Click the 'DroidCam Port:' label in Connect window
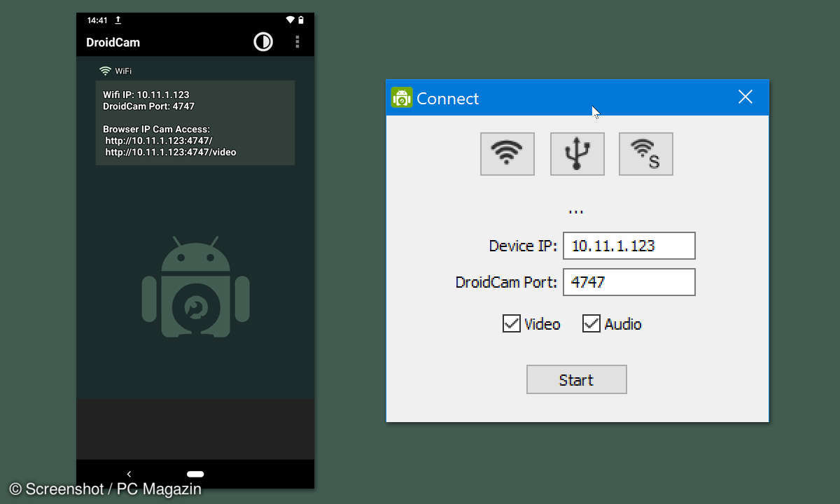The height and width of the screenshot is (504, 840). [506, 282]
